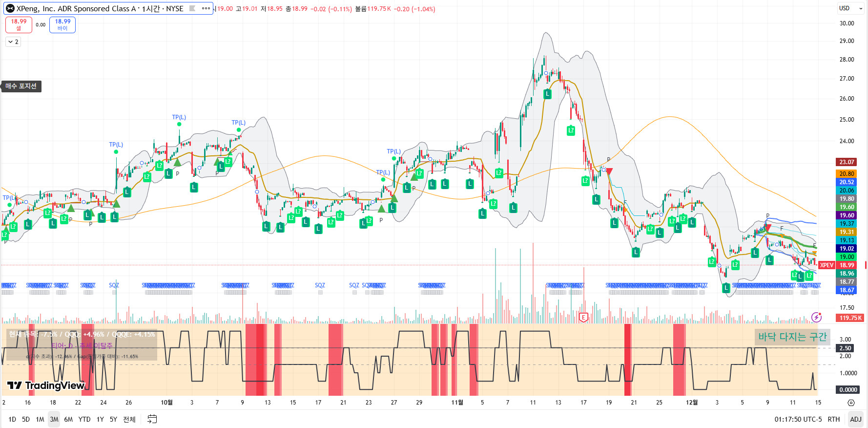
Task: Click the blue 18.67 price scale label
Action: click(847, 290)
